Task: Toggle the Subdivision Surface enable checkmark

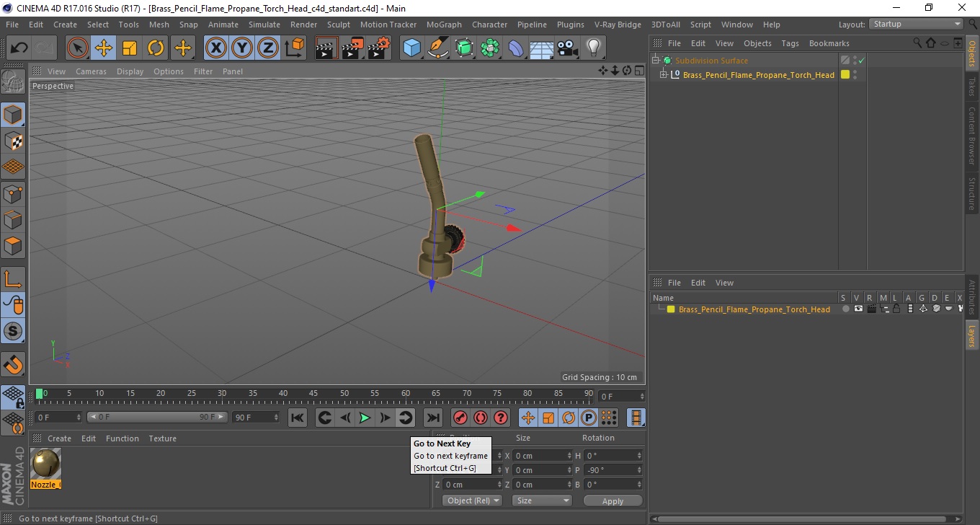Action: (861, 61)
